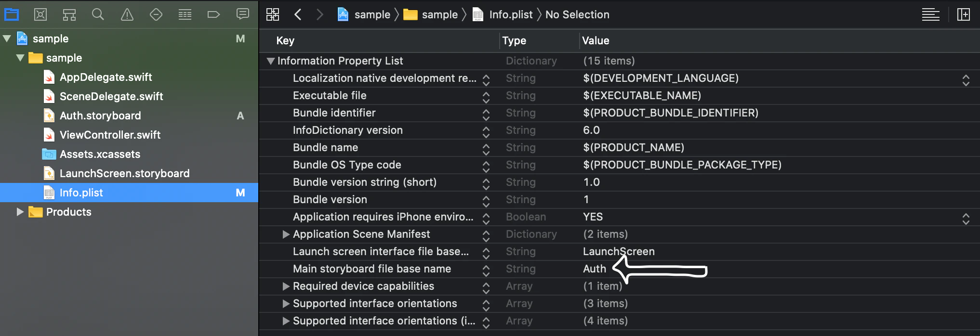This screenshot has width=980, height=336.
Task: Go forward with the right chevron
Action: point(319,14)
